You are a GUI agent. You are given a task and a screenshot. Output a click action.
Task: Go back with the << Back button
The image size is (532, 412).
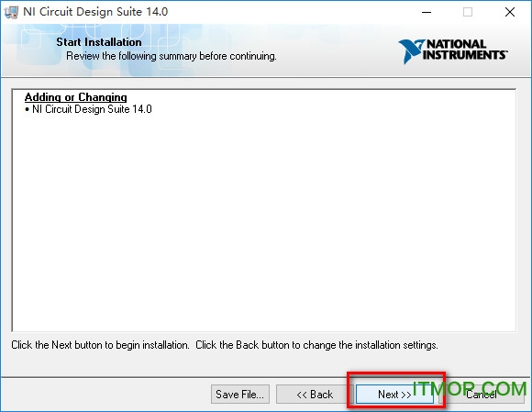point(315,395)
